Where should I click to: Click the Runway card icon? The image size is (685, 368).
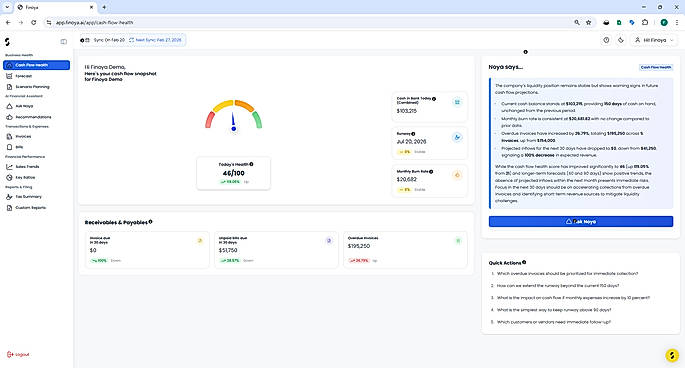click(457, 137)
